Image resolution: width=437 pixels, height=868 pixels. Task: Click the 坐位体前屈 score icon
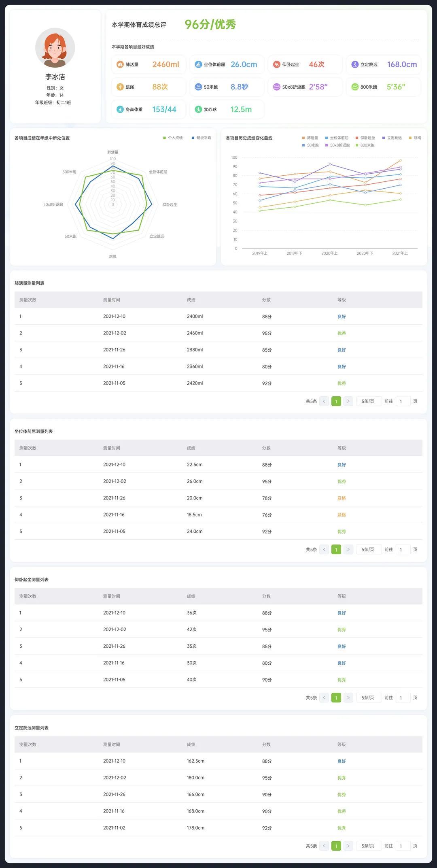click(198, 64)
